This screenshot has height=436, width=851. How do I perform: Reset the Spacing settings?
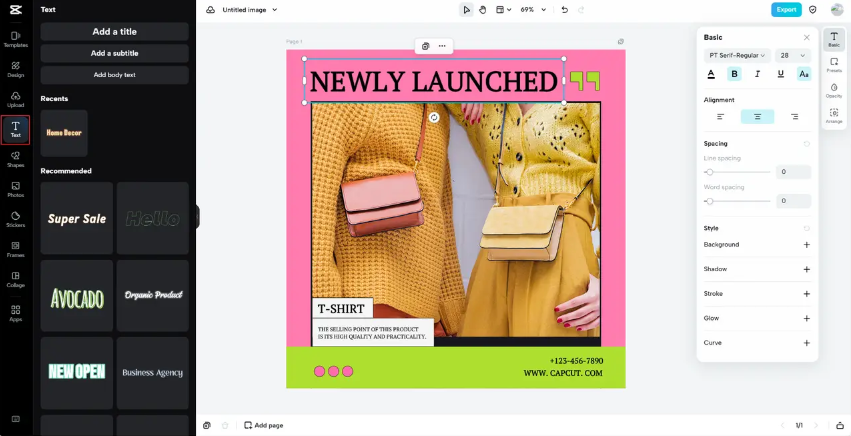click(806, 144)
